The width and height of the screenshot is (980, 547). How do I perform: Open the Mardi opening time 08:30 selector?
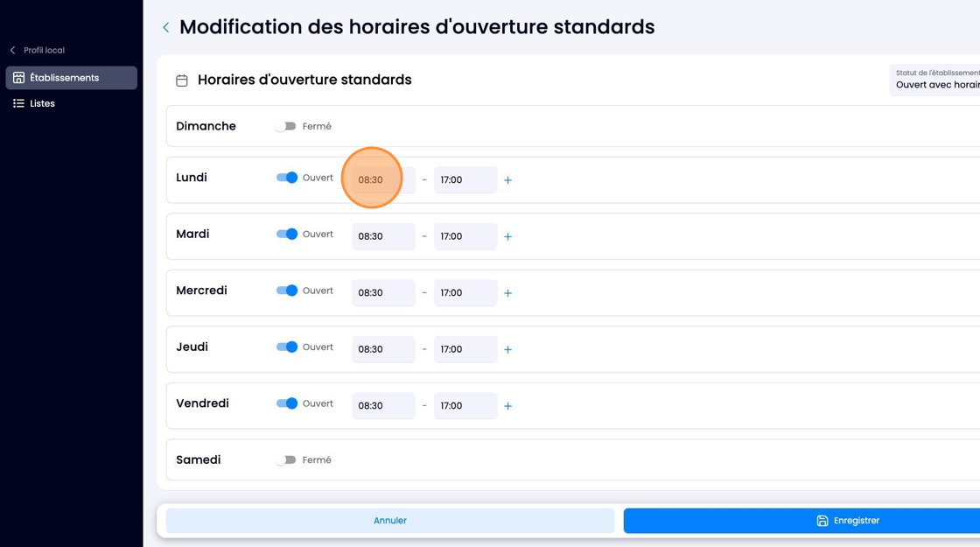[x=384, y=236]
